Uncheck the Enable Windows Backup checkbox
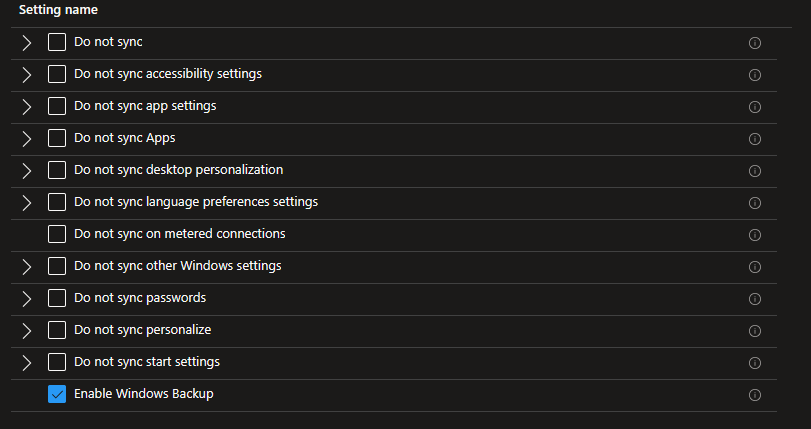Screen dimensions: 811x429 (57, 394)
